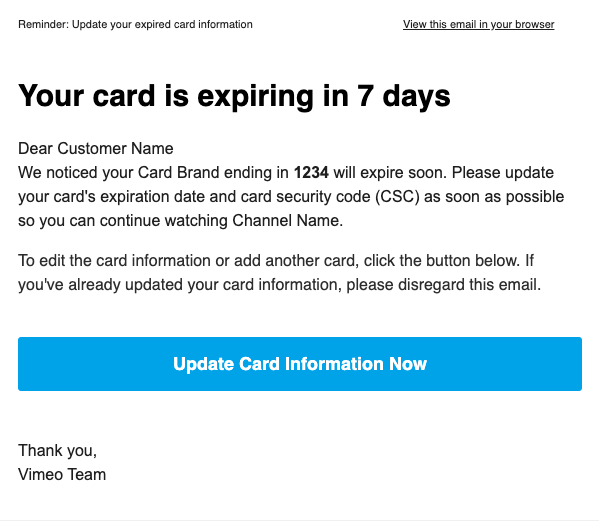Open the View this email in your browser link

pos(478,24)
